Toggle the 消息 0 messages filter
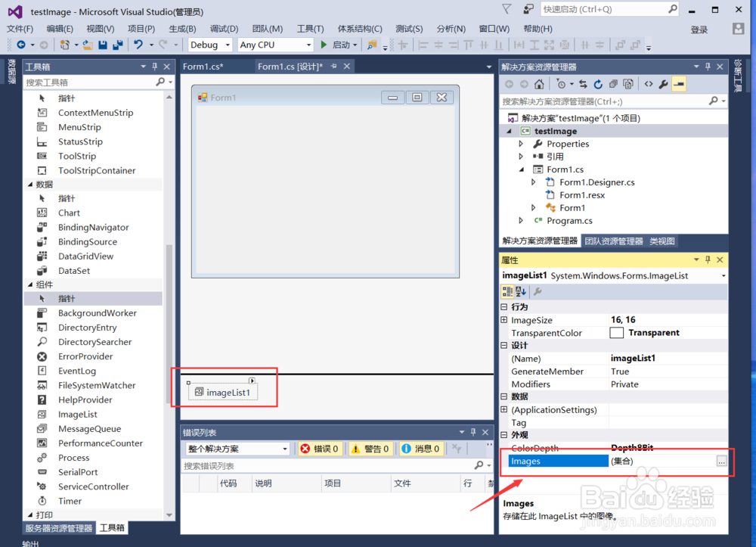Image resolution: width=756 pixels, height=547 pixels. click(421, 449)
